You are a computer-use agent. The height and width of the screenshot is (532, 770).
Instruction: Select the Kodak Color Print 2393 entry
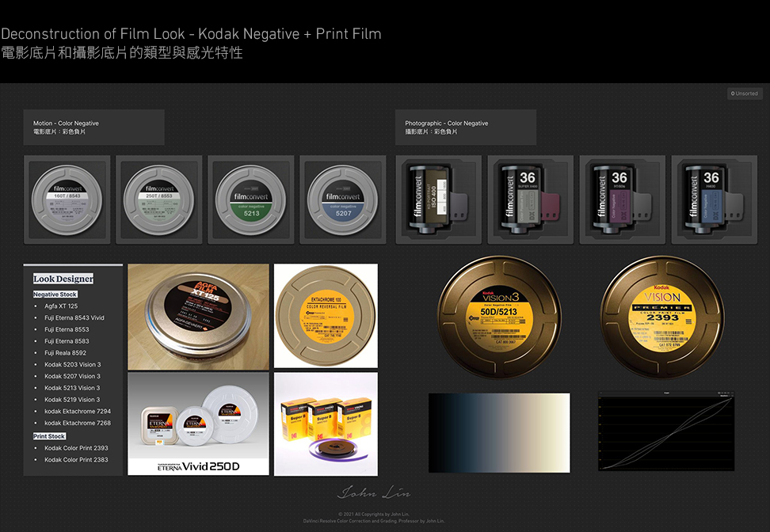coord(76,448)
